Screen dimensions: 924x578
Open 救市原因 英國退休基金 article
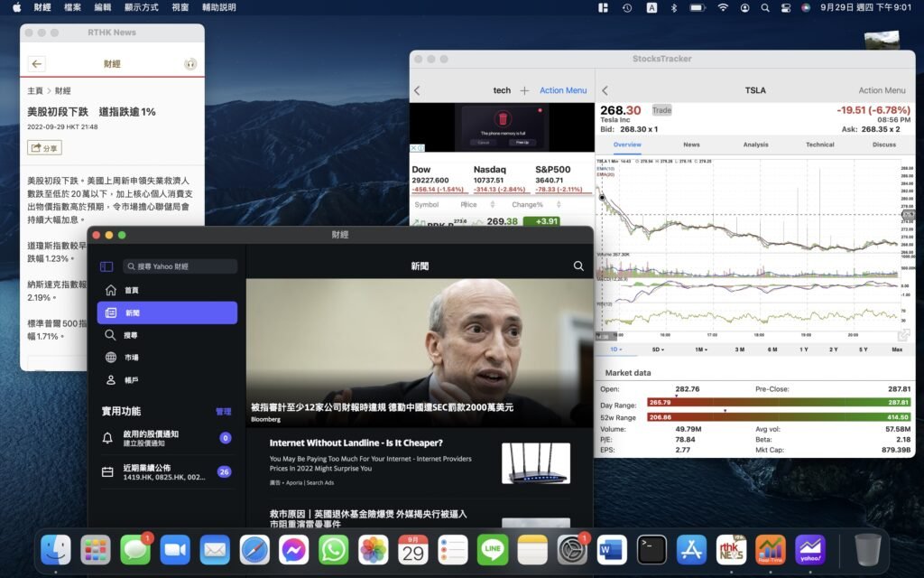[x=368, y=518]
